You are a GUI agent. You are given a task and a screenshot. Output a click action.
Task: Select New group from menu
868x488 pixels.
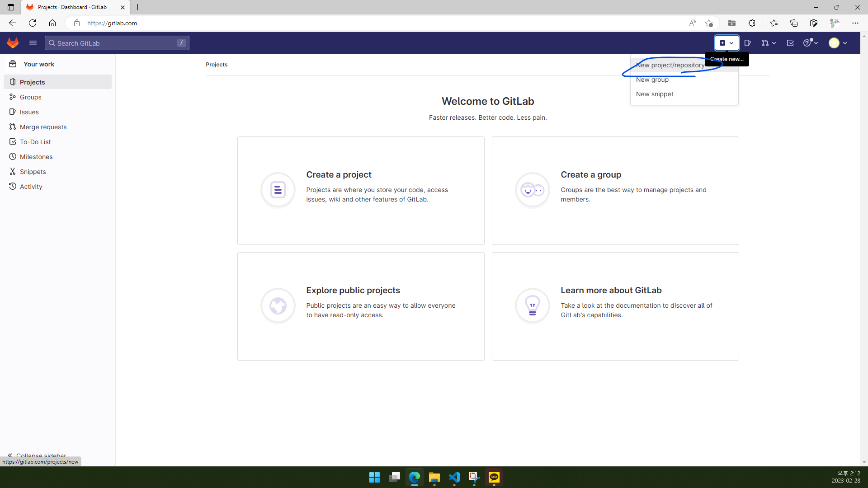point(684,80)
